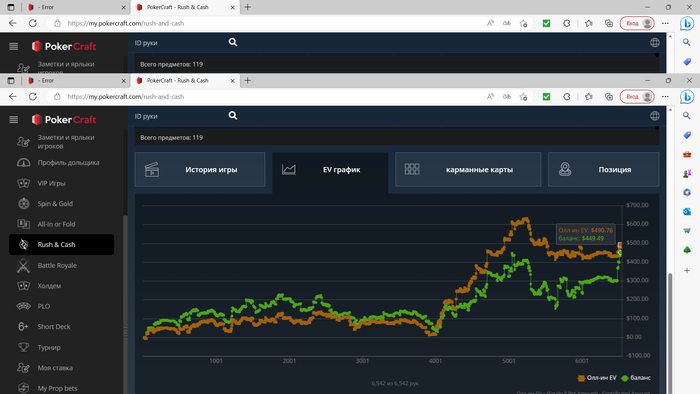Open browser settings three-dots menu
This screenshot has width=700, height=394.
665,96
